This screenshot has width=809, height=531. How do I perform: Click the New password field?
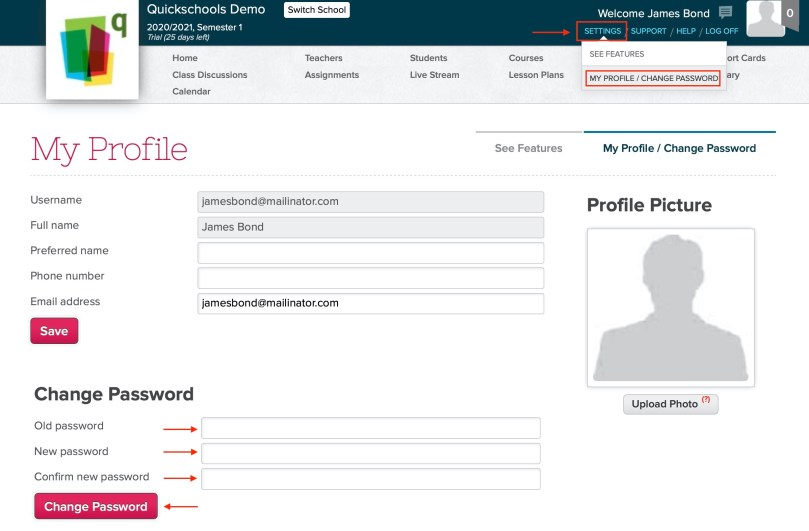point(370,453)
